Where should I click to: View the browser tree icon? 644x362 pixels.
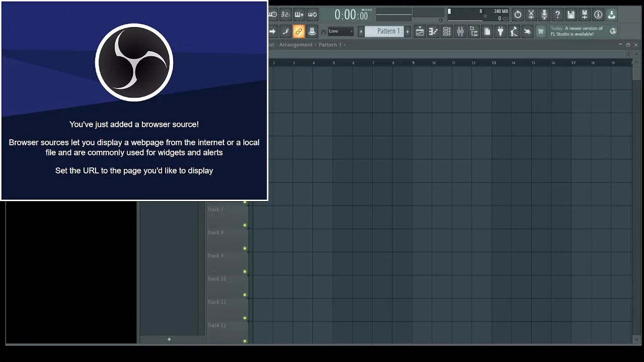point(473,31)
